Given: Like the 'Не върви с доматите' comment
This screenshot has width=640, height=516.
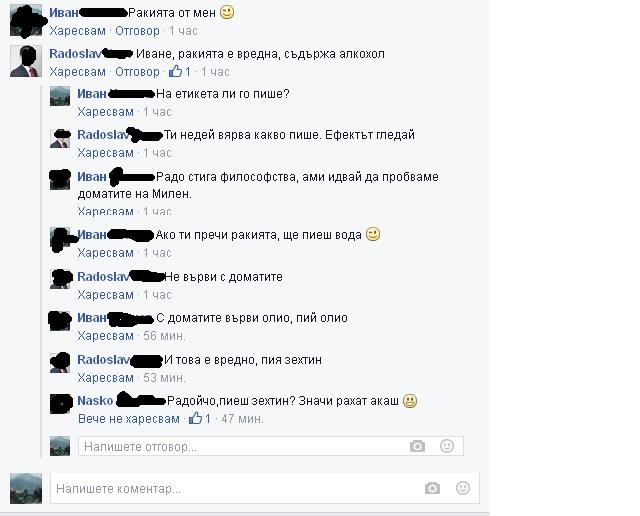Looking at the screenshot, I should point(106,295).
